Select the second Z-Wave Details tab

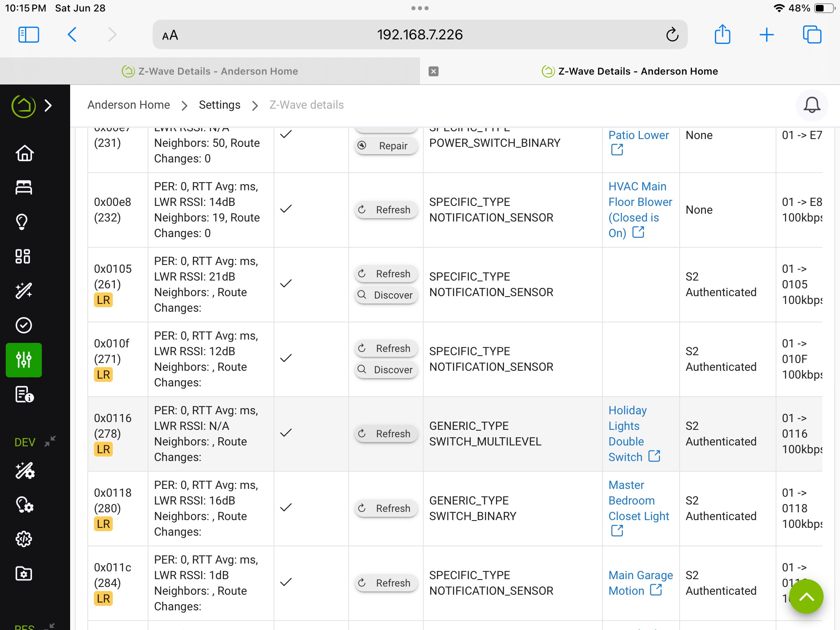630,71
